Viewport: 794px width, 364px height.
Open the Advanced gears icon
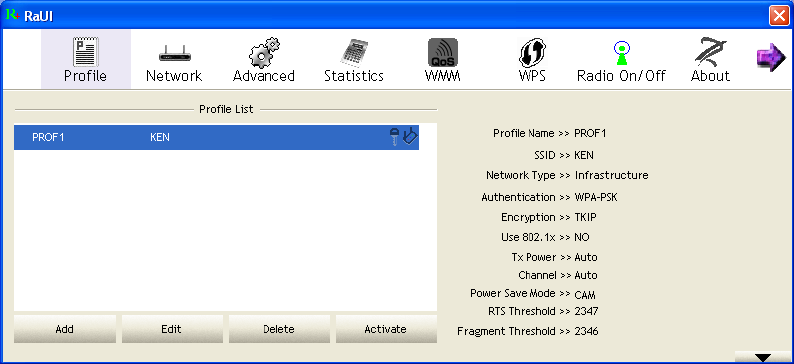263,53
